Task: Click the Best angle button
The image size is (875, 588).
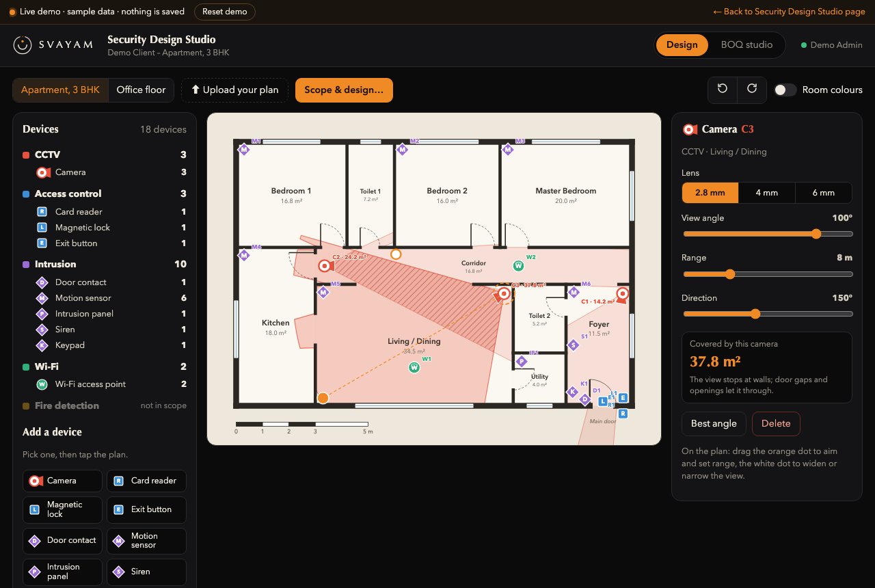Action: 714,424
